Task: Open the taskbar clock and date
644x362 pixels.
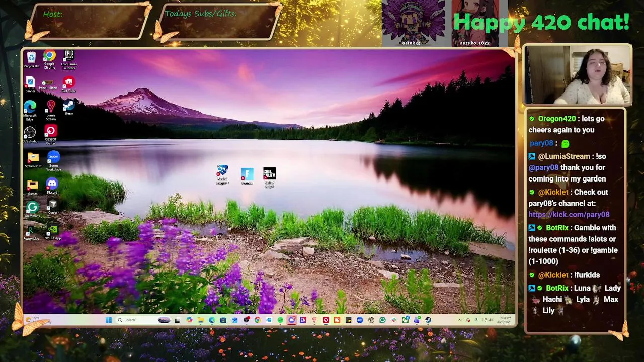Action: [505, 320]
